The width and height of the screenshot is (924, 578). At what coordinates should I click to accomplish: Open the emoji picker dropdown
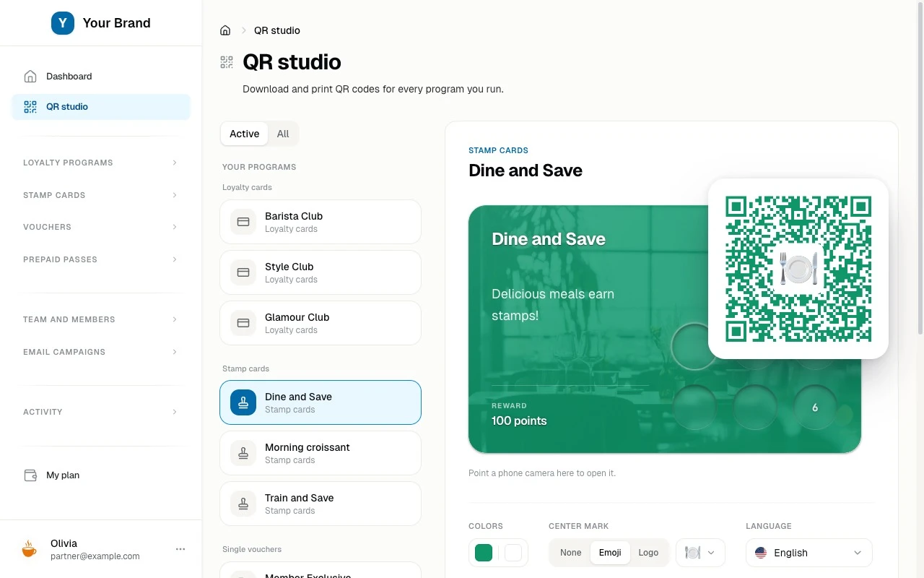[x=700, y=553]
